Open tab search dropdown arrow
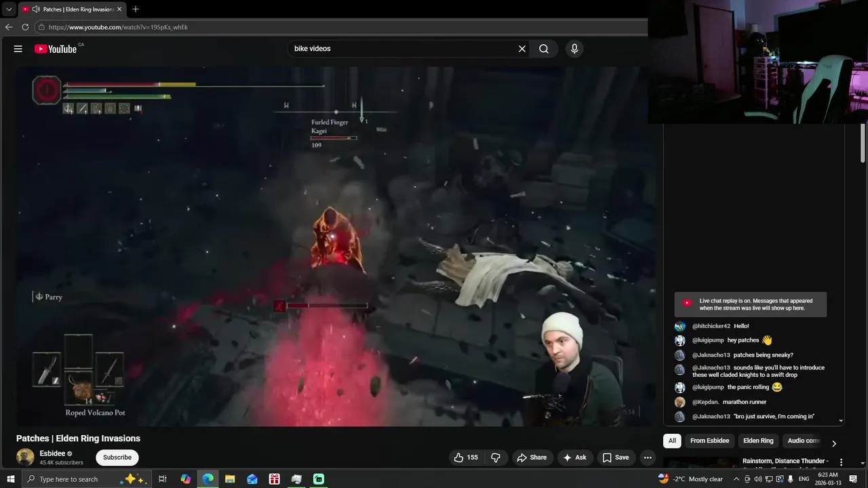Image resolution: width=868 pixels, height=488 pixels. [x=9, y=9]
